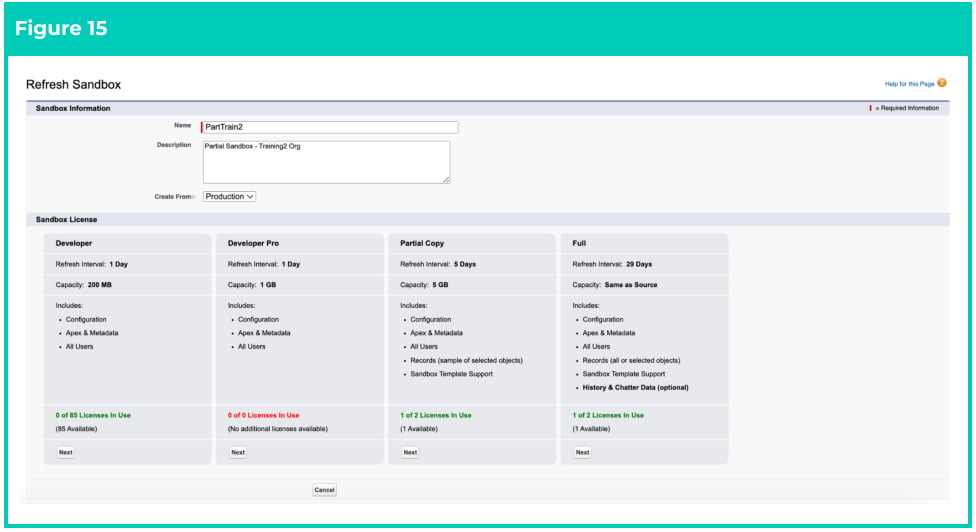Open the Create From Production dropdown
Screen dimensions: 976x532
(x=229, y=197)
